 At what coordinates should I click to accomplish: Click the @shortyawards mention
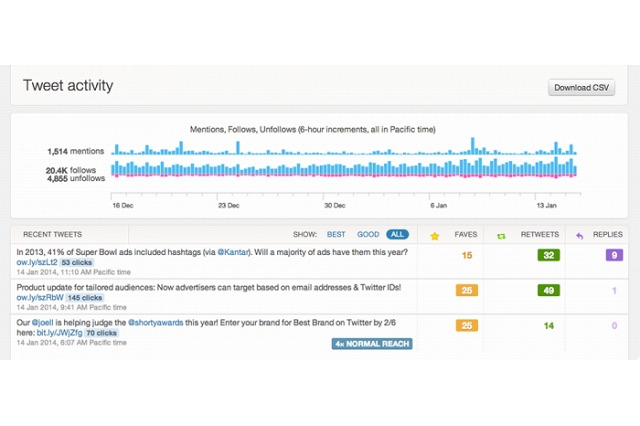point(159,321)
